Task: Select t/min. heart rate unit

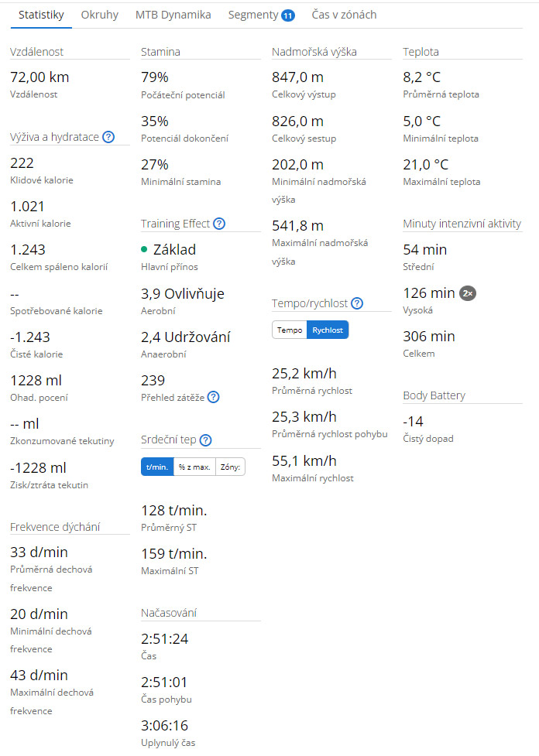Action: 157,467
